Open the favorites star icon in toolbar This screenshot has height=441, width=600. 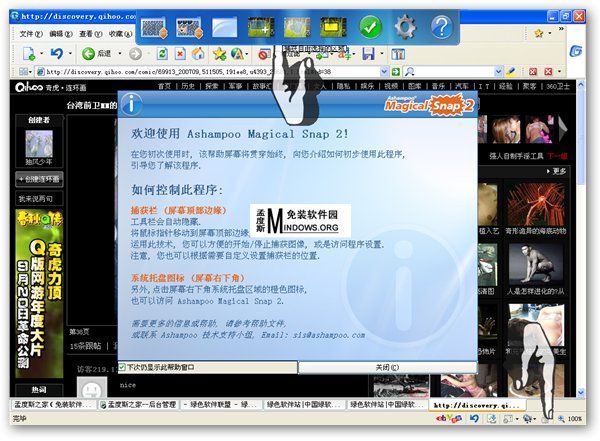pyautogui.click(x=219, y=54)
